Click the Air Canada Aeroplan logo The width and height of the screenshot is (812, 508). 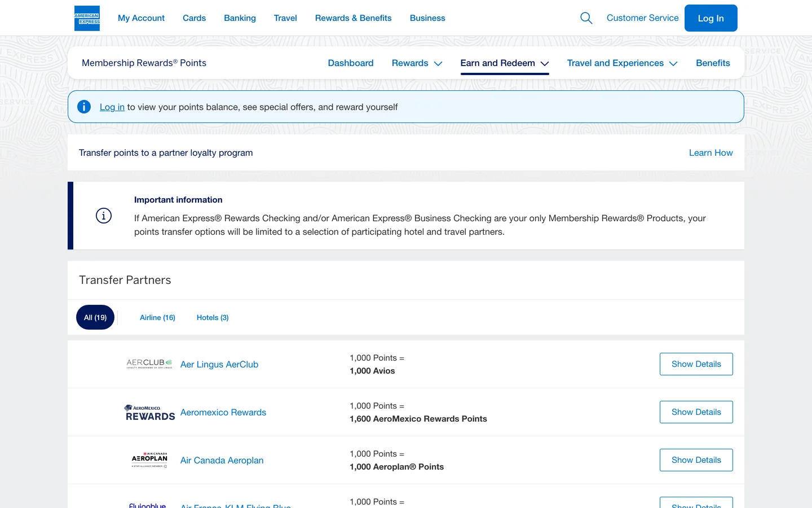149,460
